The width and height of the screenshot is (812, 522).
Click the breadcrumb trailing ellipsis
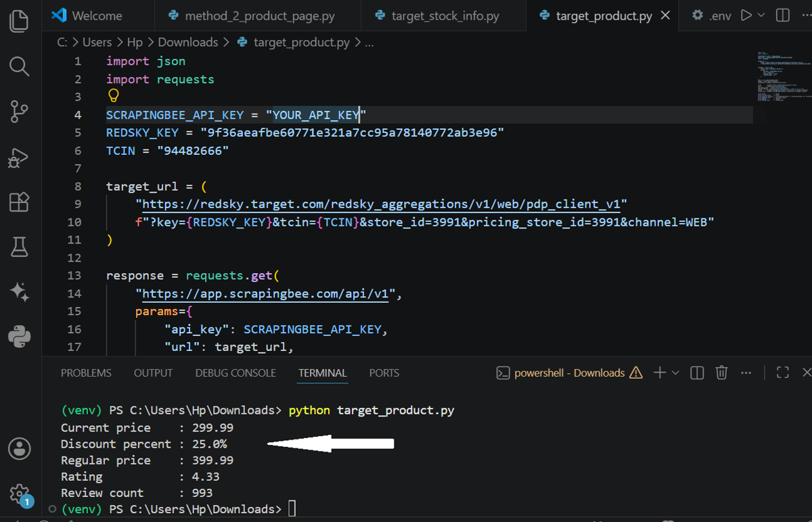(x=369, y=42)
